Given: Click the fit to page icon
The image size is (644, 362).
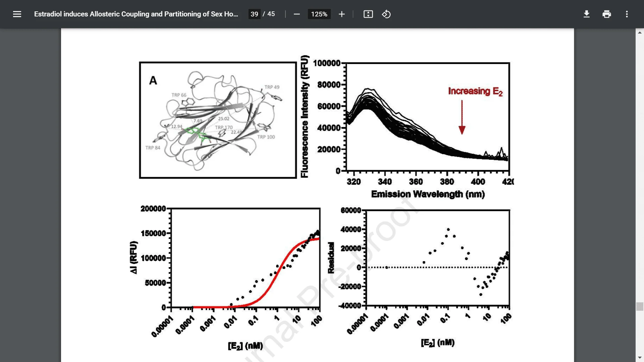Looking at the screenshot, I should (x=368, y=14).
